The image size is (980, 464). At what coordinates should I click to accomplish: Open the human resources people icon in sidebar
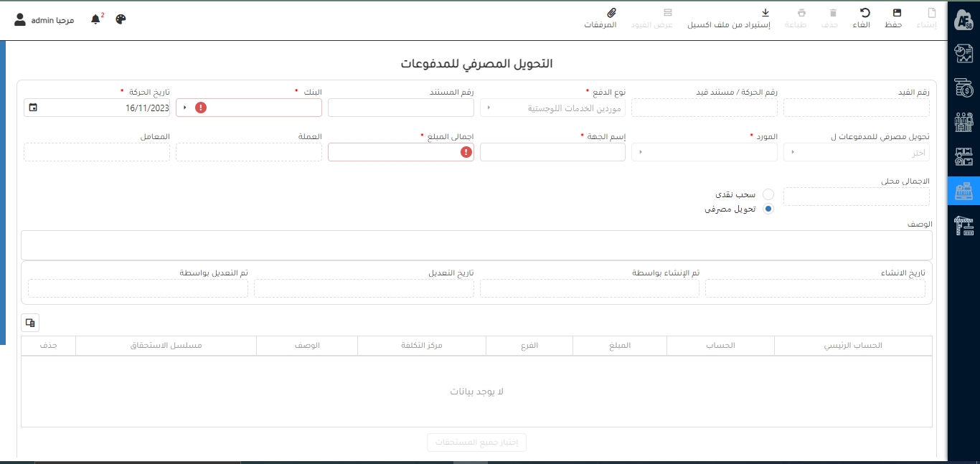click(x=963, y=122)
